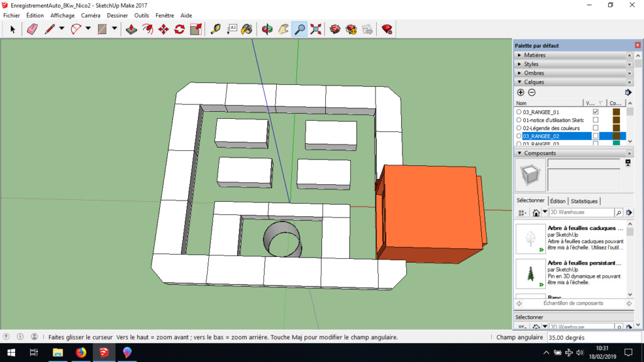Open the Affichage menu
Image resolution: width=644 pixels, height=362 pixels.
click(x=62, y=16)
